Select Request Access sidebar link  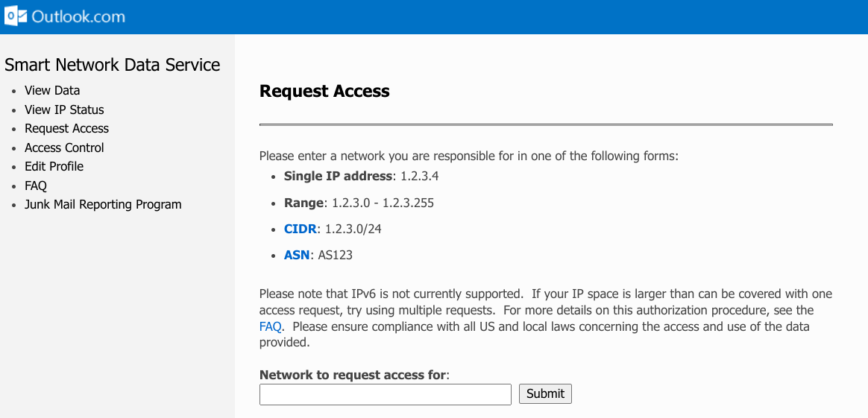[x=67, y=128]
